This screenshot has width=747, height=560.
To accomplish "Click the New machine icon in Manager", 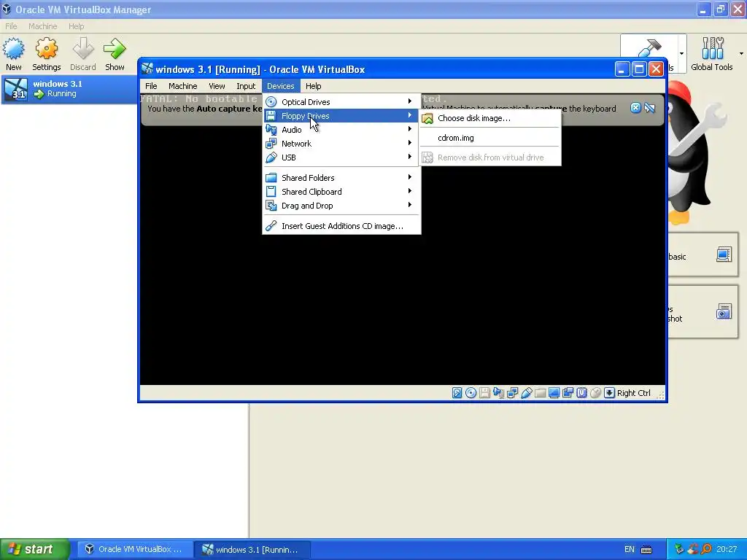I will (x=14, y=49).
